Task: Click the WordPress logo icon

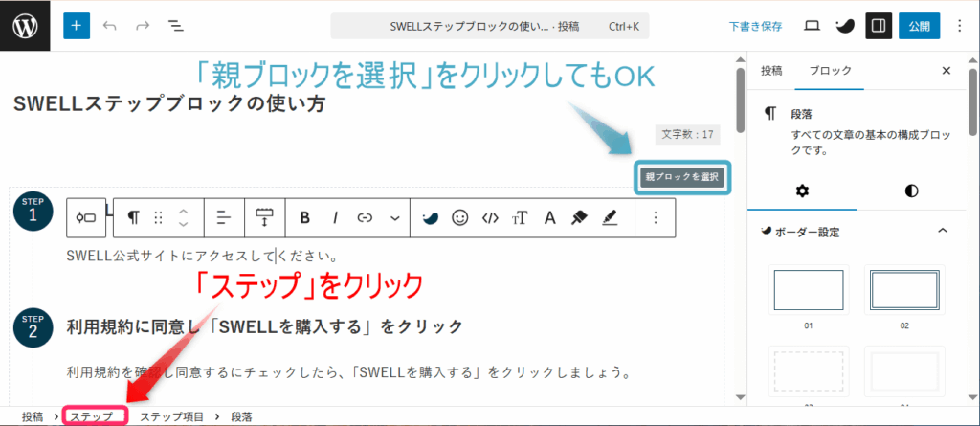Action: pyautogui.click(x=26, y=26)
